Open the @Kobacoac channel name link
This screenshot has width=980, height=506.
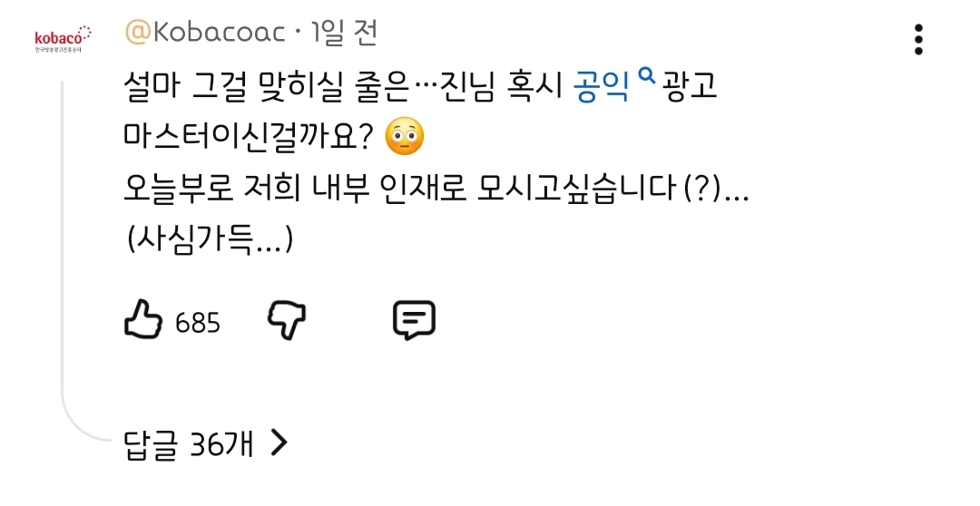coord(206,34)
